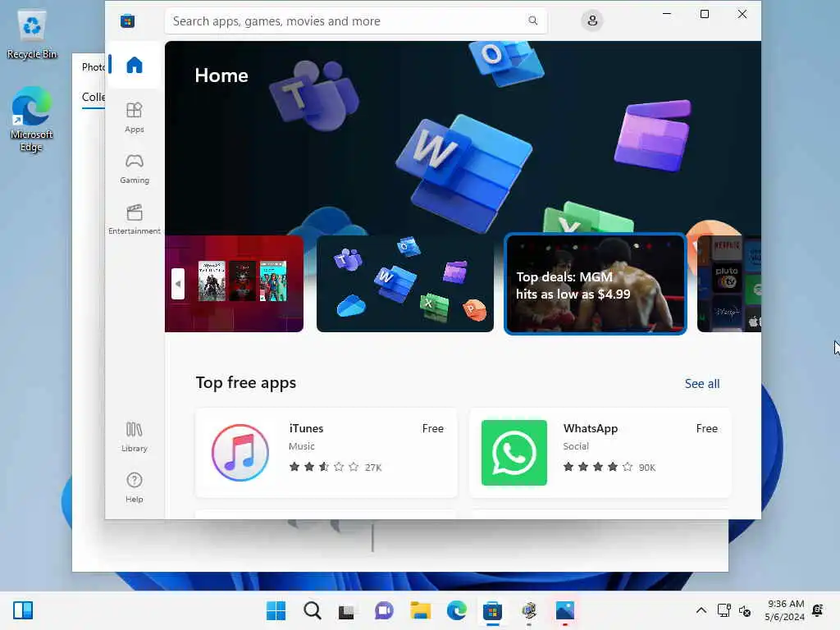Open the Windows Start menu
The width and height of the screenshot is (840, 630).
click(276, 610)
